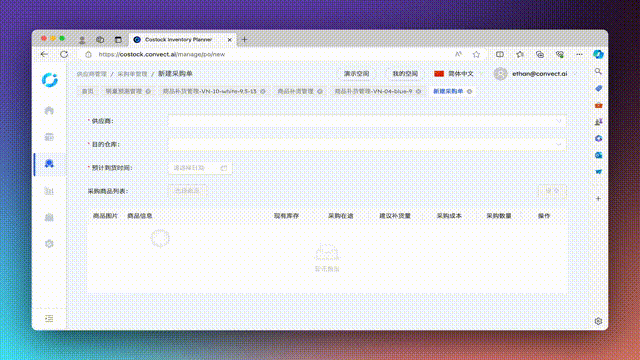
Task: Open browser profile icon in title bar
Action: 82,40
